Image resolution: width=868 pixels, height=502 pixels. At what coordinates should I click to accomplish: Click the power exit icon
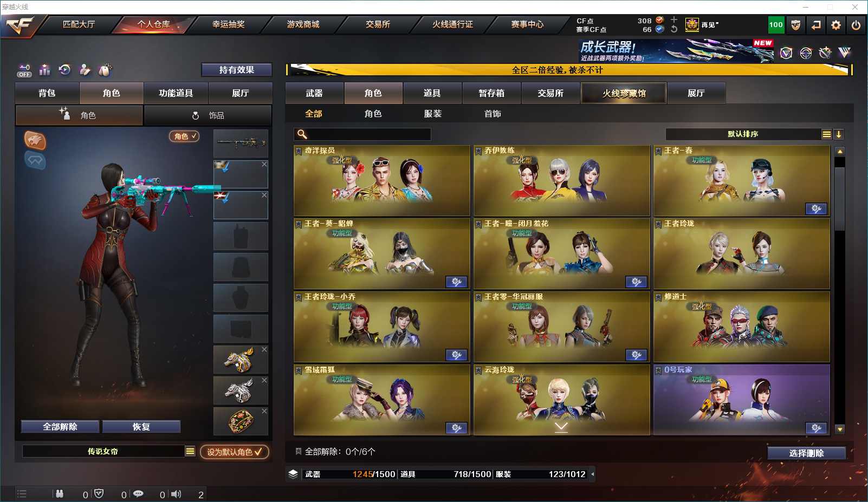[856, 25]
